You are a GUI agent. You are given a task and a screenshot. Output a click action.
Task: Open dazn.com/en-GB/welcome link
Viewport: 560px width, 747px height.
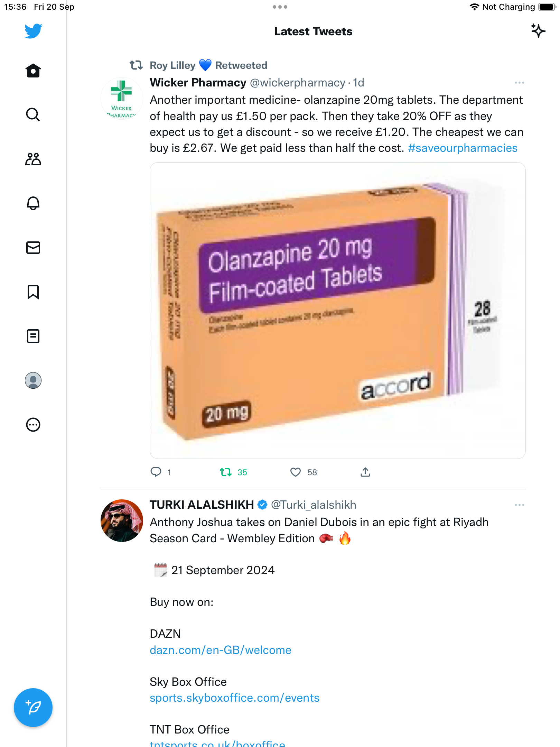pos(221,650)
